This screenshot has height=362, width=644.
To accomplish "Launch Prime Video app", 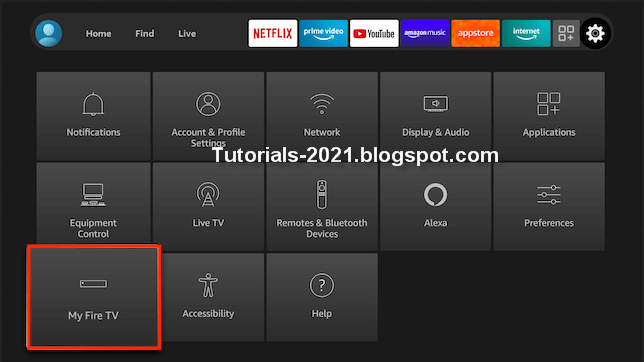I will 323,33.
